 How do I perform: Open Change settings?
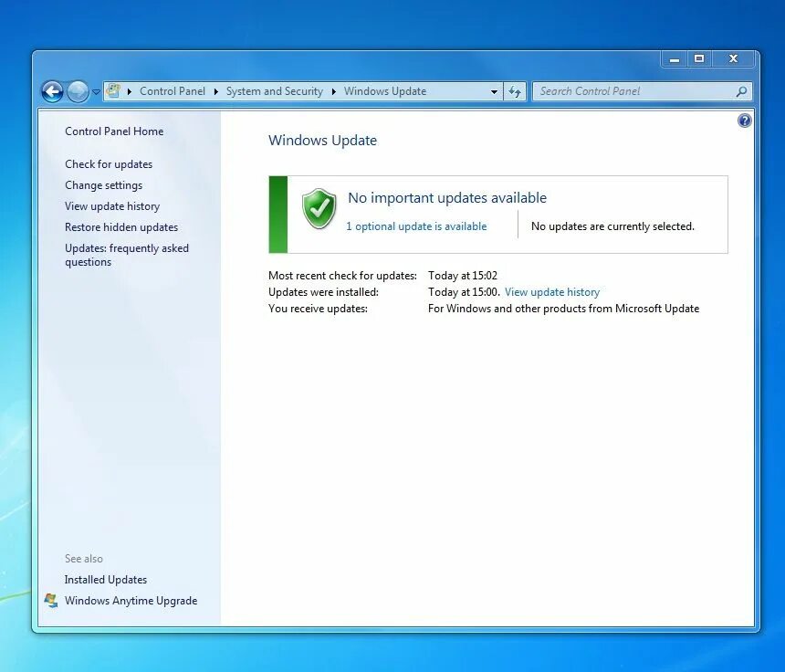click(104, 185)
